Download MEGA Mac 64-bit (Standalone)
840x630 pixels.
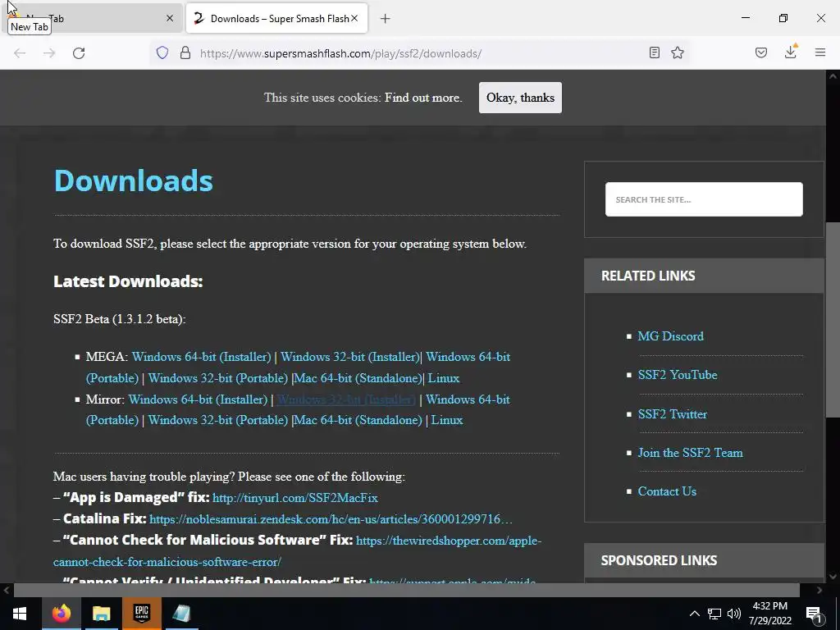358,378
